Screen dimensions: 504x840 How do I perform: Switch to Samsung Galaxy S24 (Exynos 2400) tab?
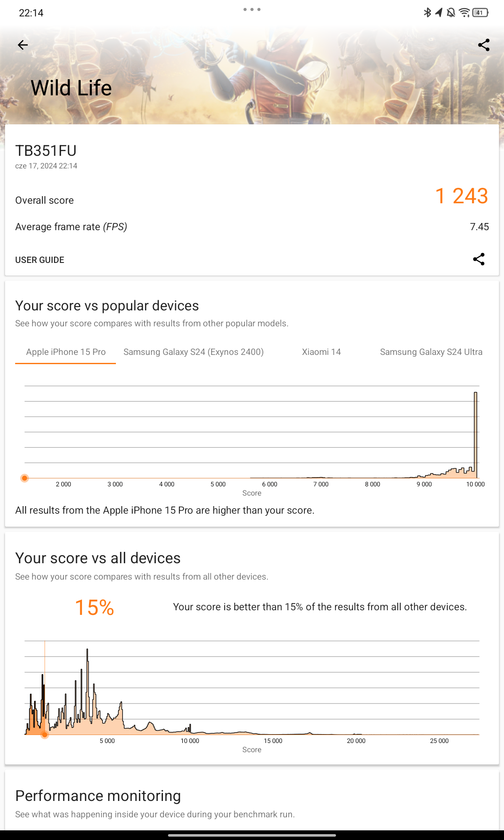click(194, 352)
